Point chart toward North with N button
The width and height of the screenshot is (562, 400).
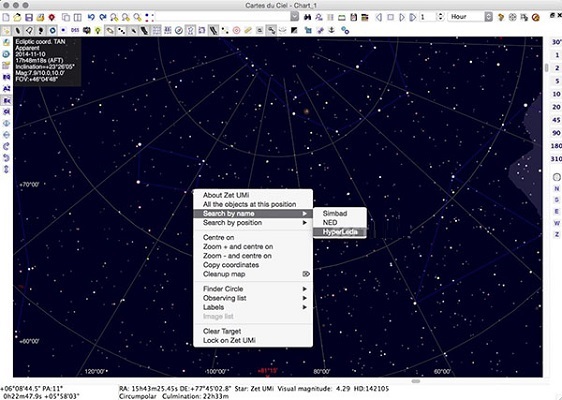click(x=557, y=189)
